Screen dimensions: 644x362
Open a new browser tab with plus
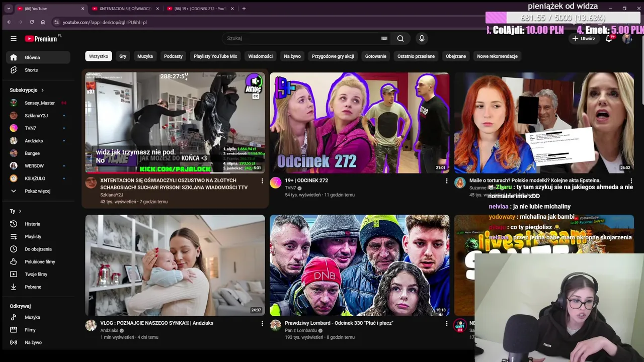[x=244, y=9]
